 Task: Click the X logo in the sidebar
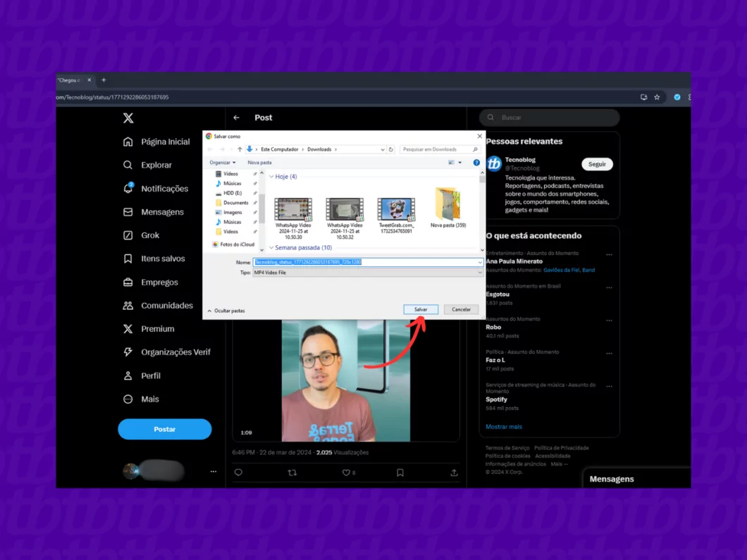point(128,118)
